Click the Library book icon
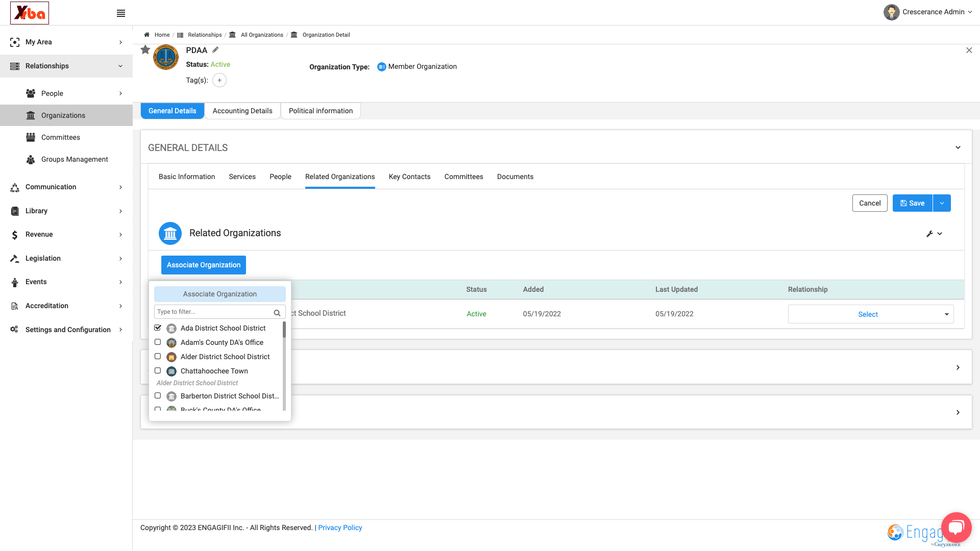This screenshot has height=551, width=980. (x=15, y=211)
